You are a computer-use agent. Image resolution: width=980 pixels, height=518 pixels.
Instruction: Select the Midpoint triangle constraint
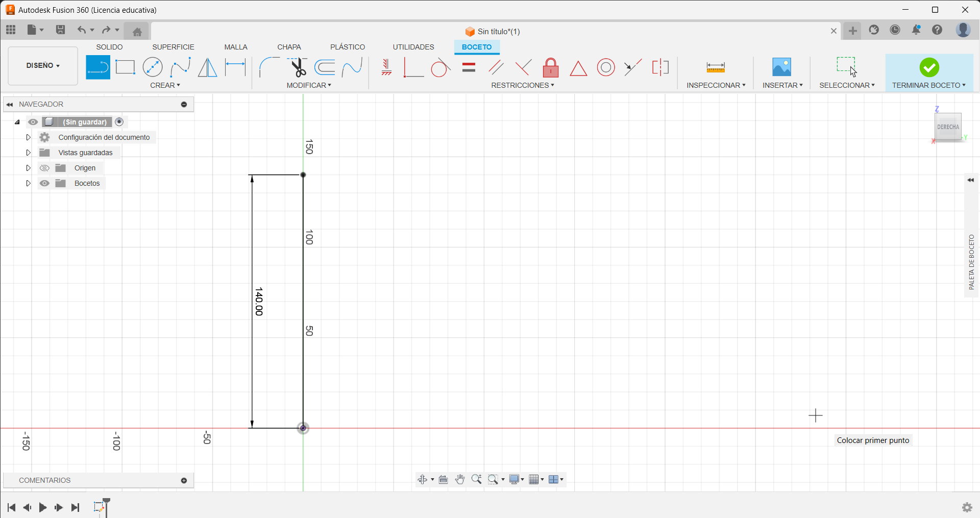coord(578,68)
